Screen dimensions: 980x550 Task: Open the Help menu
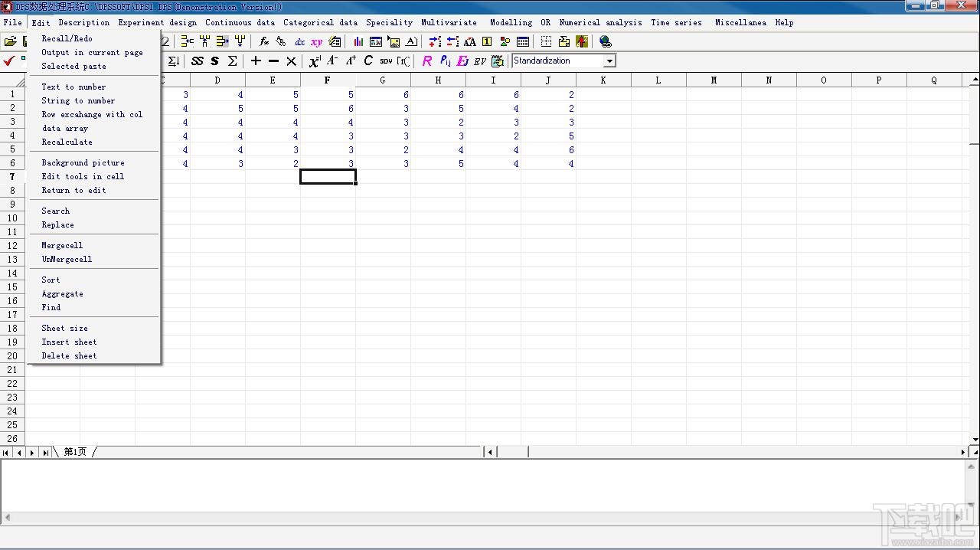pos(784,22)
